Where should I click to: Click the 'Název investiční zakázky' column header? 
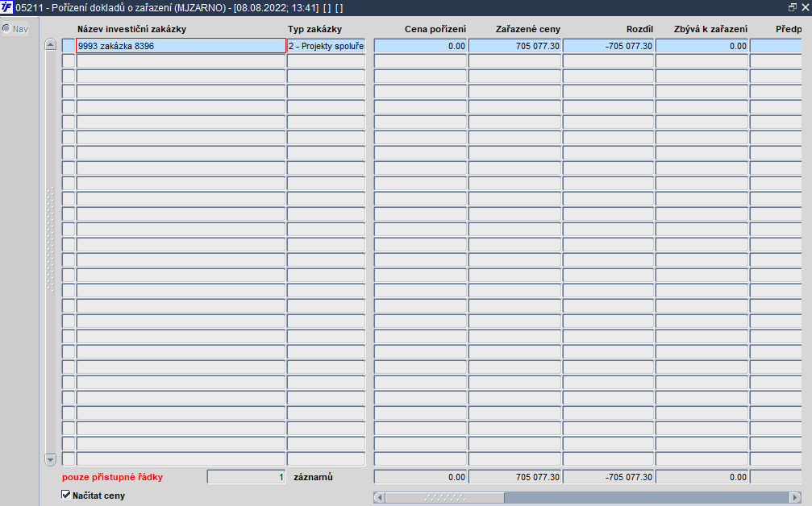[x=131, y=29]
